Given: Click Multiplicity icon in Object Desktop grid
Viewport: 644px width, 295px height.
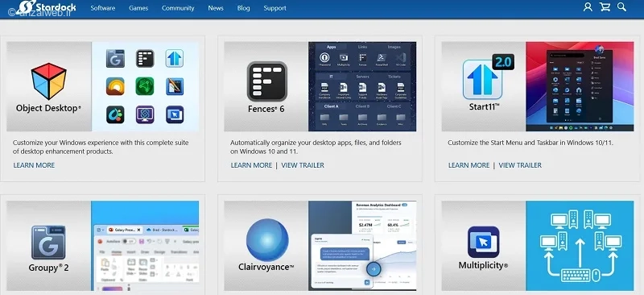Looking at the screenshot, I should click(x=175, y=114).
